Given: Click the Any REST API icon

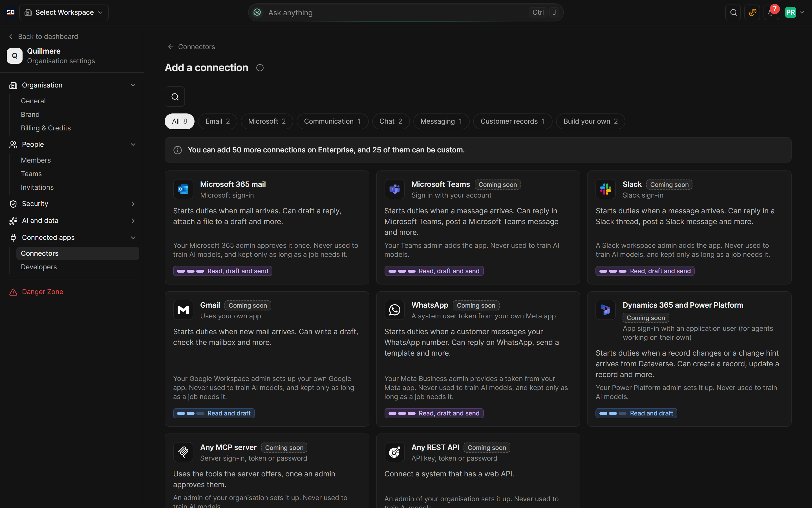Looking at the screenshot, I should (x=395, y=452).
